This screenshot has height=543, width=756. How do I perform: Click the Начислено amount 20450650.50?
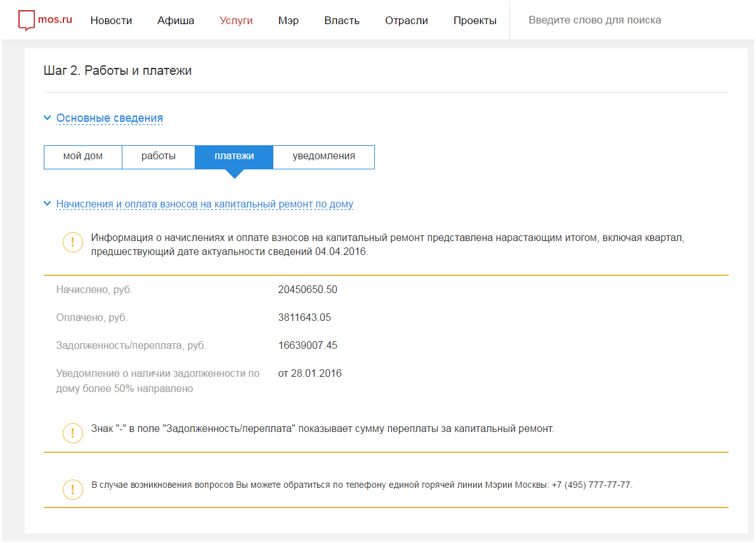click(308, 290)
